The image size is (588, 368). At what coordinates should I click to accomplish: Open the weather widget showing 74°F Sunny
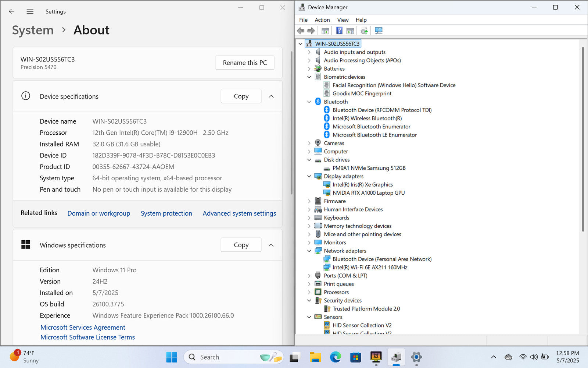pos(24,357)
